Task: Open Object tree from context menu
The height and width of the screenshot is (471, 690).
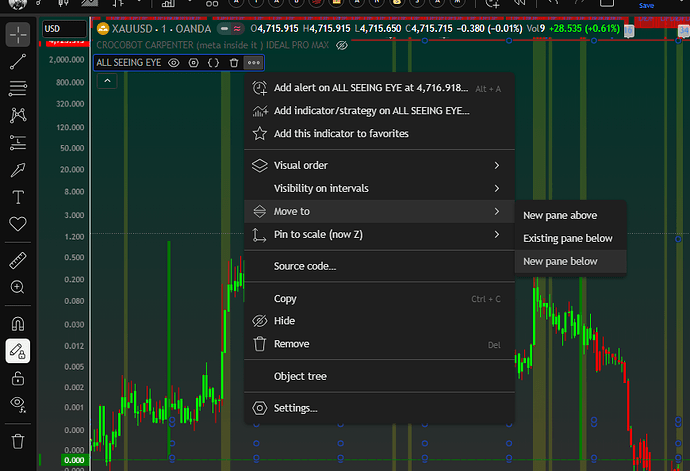Action: 379,376
